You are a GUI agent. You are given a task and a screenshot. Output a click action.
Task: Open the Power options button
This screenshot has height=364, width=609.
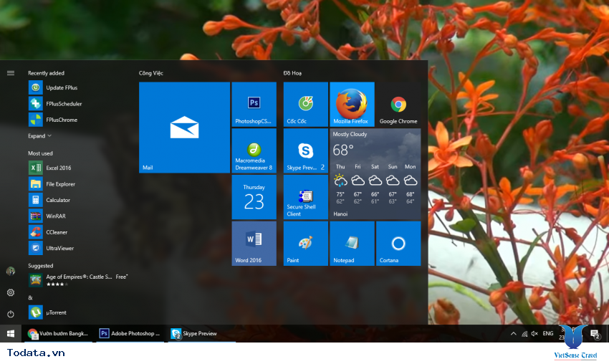pyautogui.click(x=11, y=314)
